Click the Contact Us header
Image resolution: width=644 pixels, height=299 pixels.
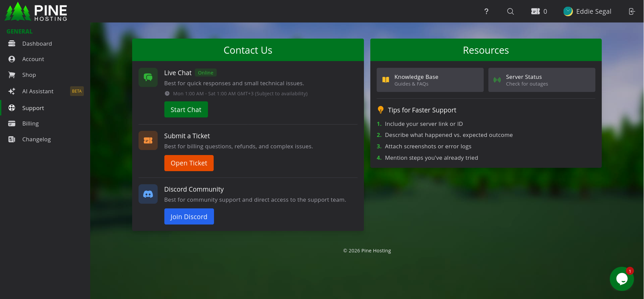click(x=248, y=50)
